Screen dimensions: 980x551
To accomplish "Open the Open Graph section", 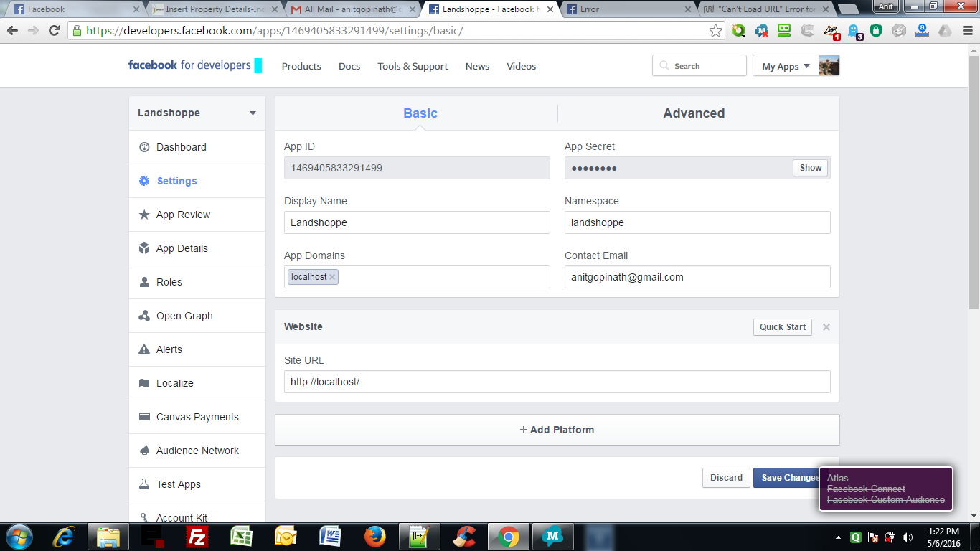I will (197, 316).
